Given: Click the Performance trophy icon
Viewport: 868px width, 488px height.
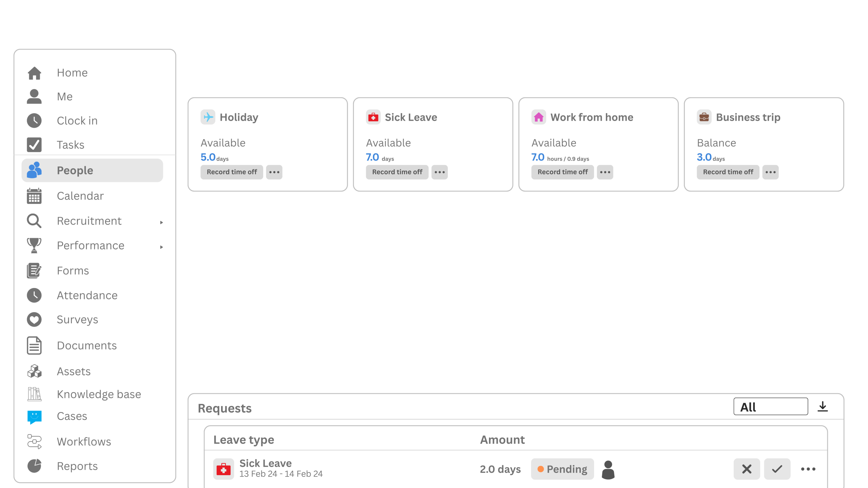Looking at the screenshot, I should coord(34,246).
